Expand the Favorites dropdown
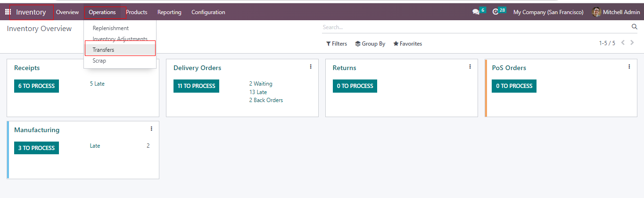Screen dimensions: 644x198 [408, 44]
